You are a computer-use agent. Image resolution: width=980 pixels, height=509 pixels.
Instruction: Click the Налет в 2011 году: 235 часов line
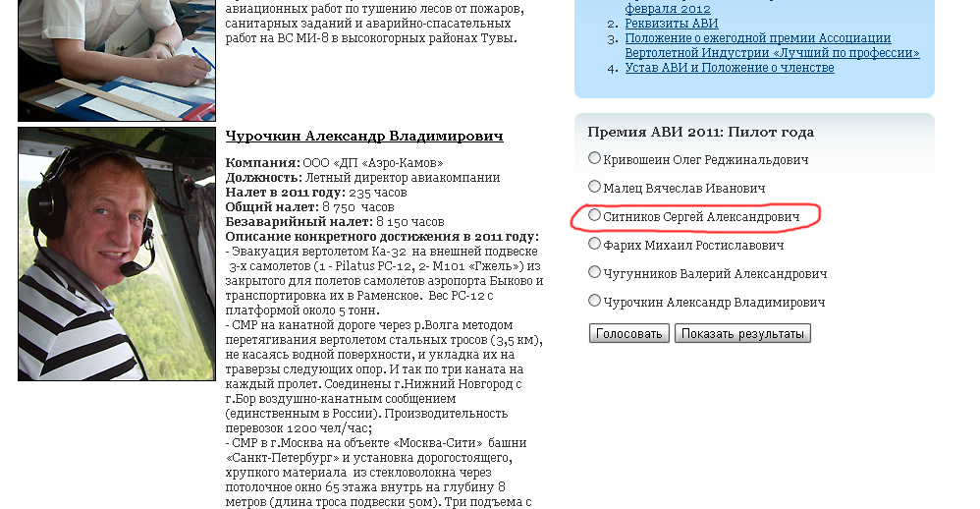(x=316, y=193)
